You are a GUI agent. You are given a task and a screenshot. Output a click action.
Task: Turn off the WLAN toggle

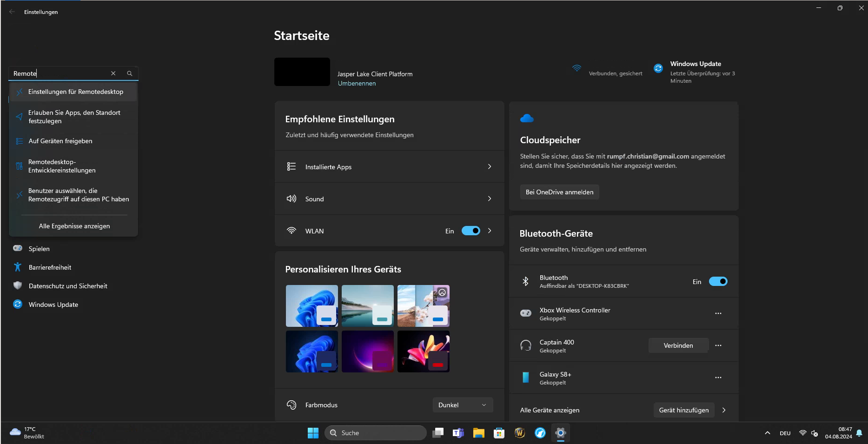click(470, 231)
